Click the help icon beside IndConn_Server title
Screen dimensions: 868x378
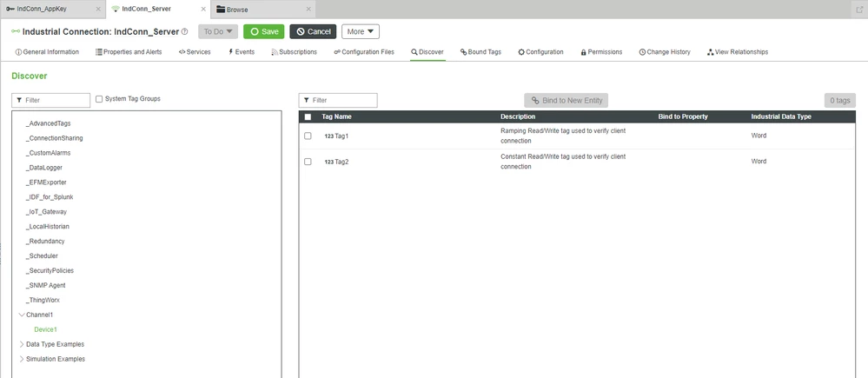coord(185,31)
